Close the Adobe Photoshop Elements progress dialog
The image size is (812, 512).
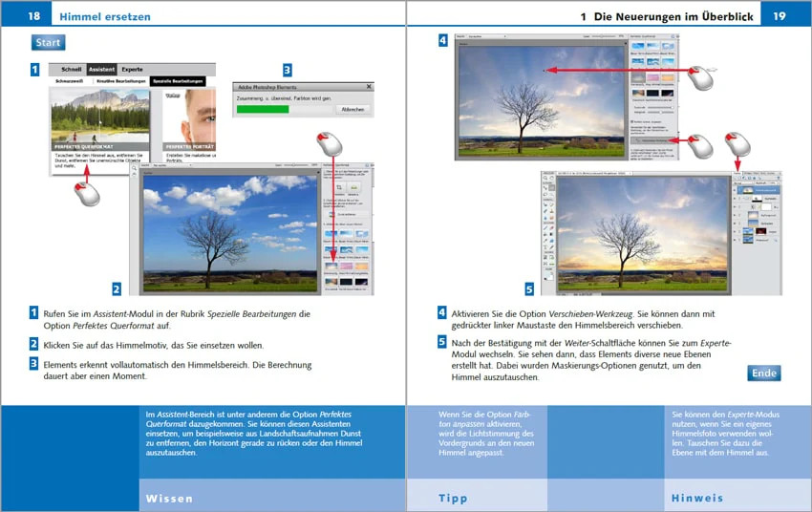click(369, 86)
